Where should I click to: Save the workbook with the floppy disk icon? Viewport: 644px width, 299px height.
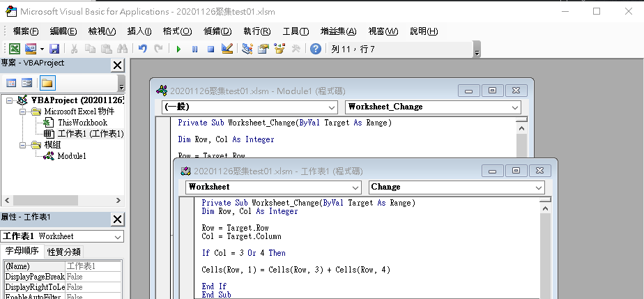pos(54,49)
